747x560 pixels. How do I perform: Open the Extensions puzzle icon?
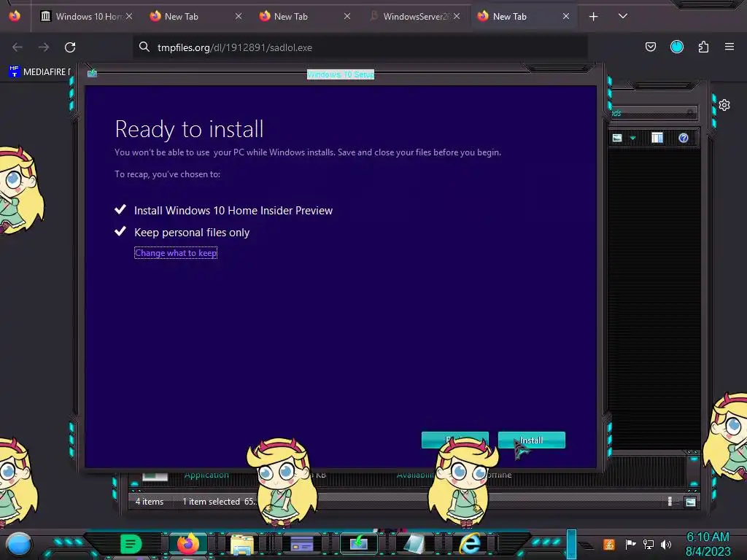click(703, 47)
